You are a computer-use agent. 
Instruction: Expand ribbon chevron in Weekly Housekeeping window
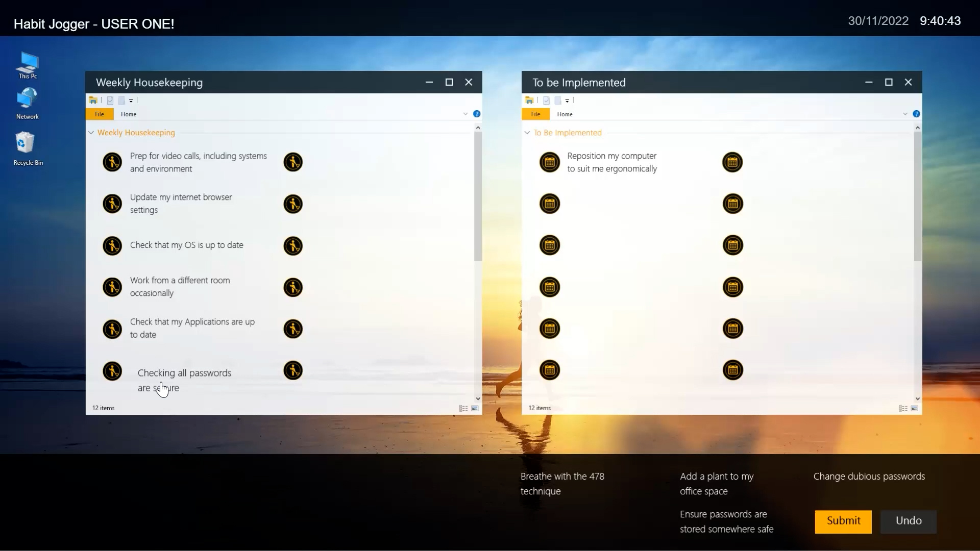coord(465,114)
